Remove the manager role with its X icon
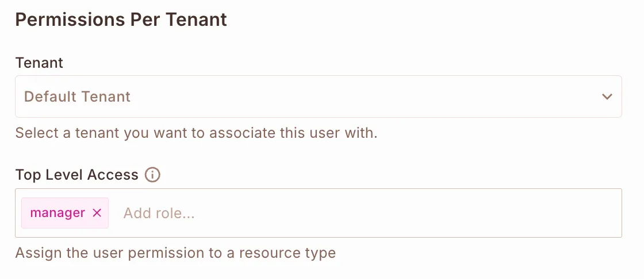This screenshot has width=644, height=279. [97, 213]
